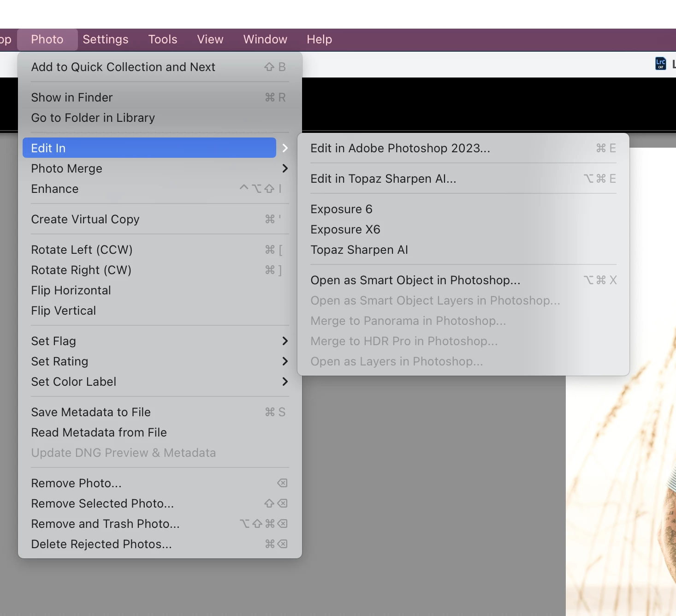This screenshot has height=616, width=676.
Task: Click the Lightroom Classic Lrc document icon
Action: 661,64
